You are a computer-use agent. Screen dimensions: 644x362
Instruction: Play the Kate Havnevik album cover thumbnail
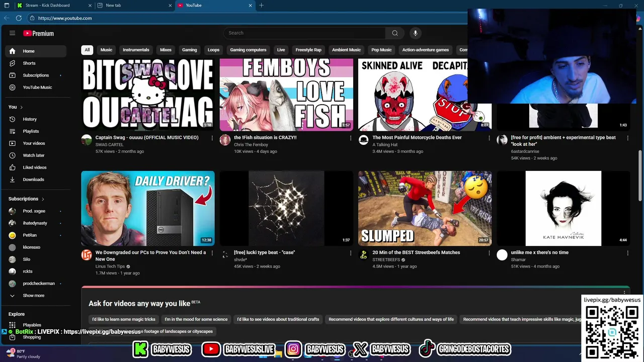point(563,208)
